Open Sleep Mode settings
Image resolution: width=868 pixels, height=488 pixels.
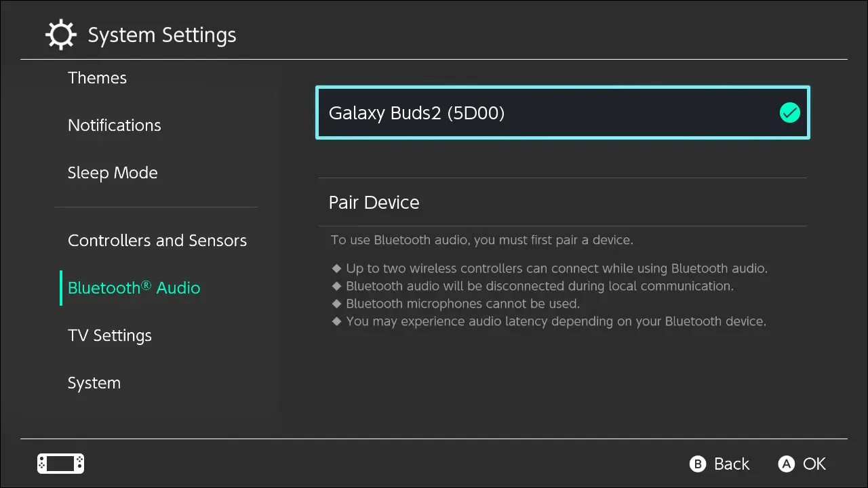pos(113,173)
